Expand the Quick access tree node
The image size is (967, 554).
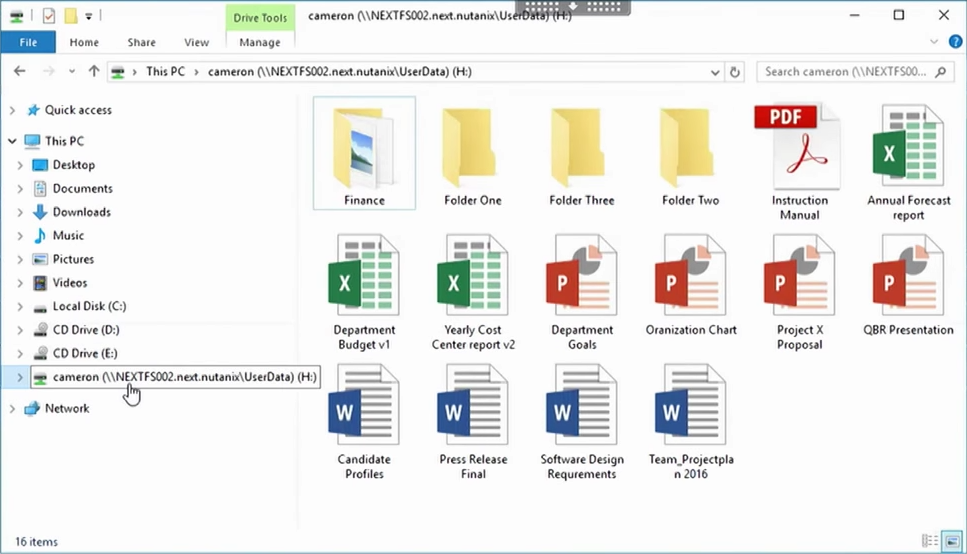pos(12,110)
